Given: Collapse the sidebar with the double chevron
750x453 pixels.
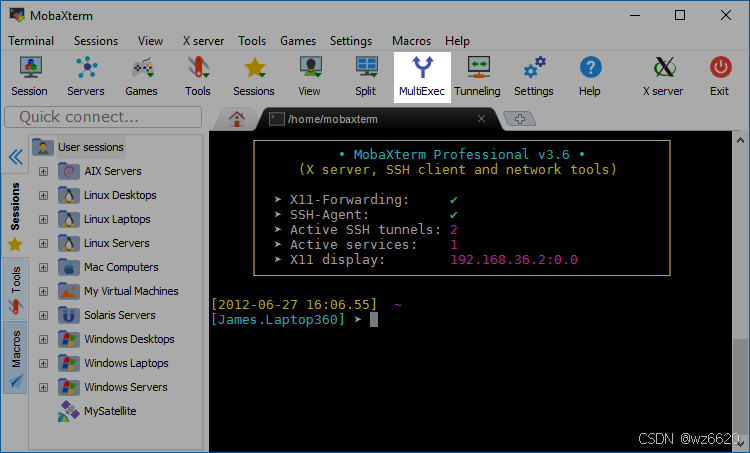Looking at the screenshot, I should point(15,157).
